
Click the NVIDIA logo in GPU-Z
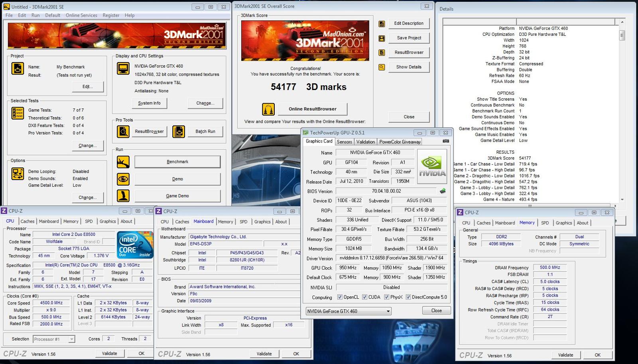(432, 166)
